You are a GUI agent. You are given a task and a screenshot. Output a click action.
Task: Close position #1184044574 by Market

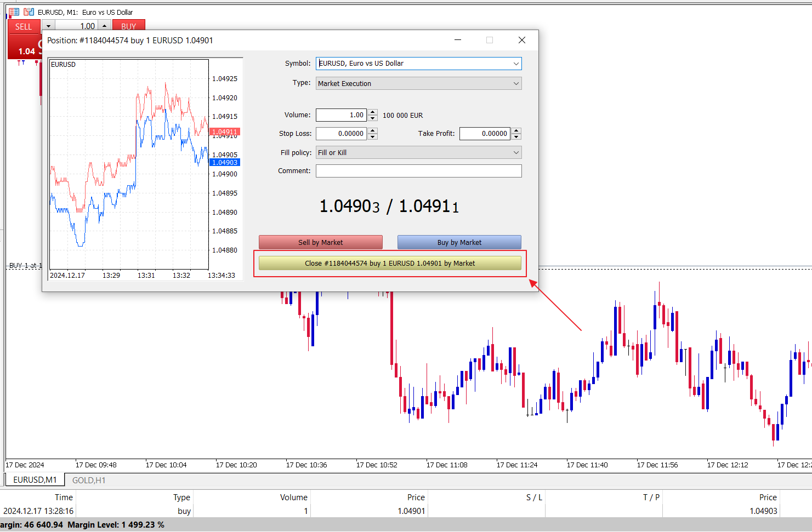point(390,264)
